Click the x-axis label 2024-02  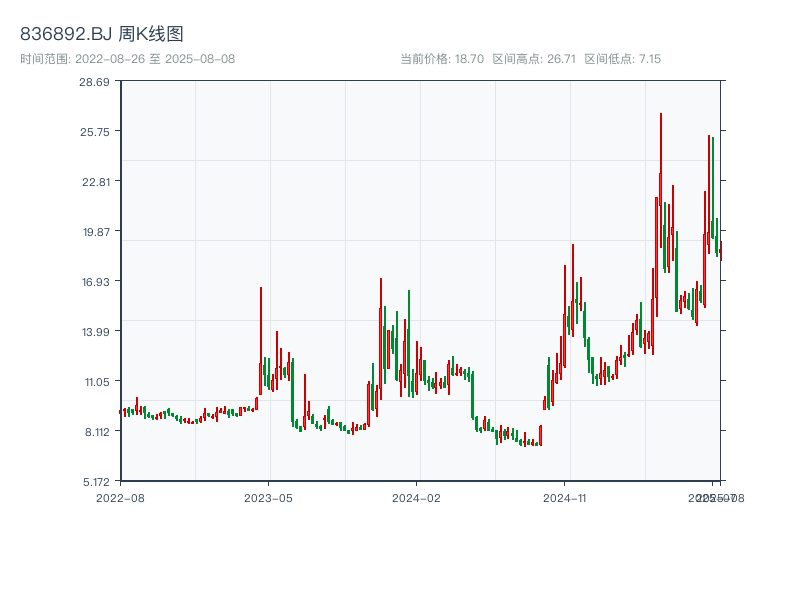coord(416,498)
